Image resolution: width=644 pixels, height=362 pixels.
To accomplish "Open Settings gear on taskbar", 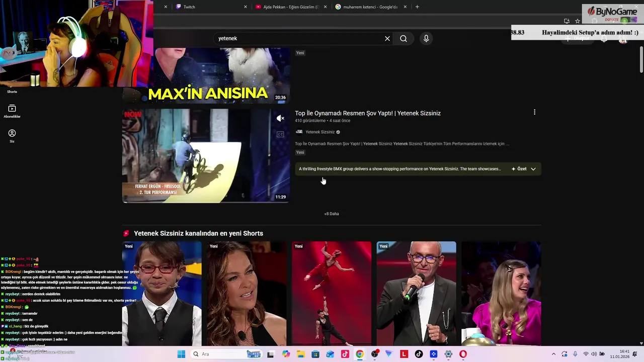I will 448,354.
